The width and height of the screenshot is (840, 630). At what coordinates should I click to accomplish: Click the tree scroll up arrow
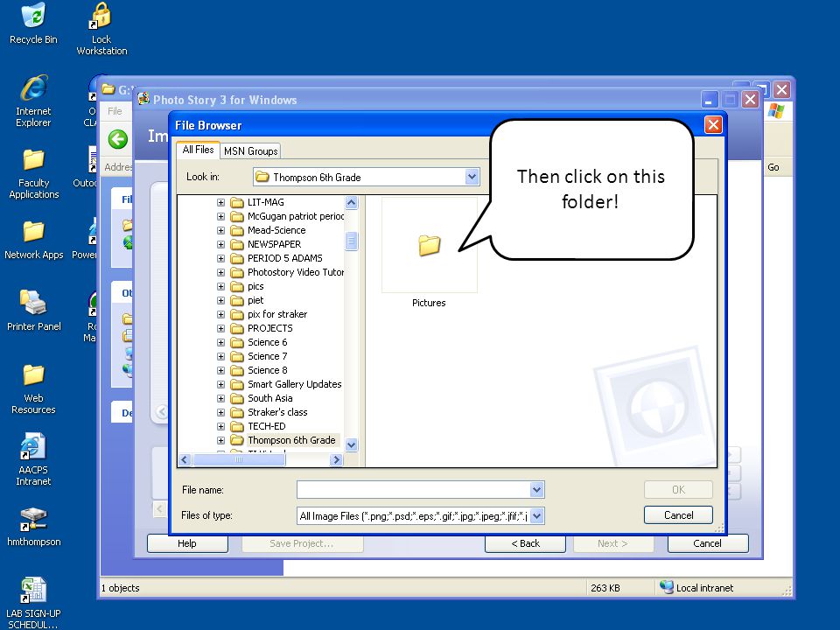pyautogui.click(x=352, y=202)
